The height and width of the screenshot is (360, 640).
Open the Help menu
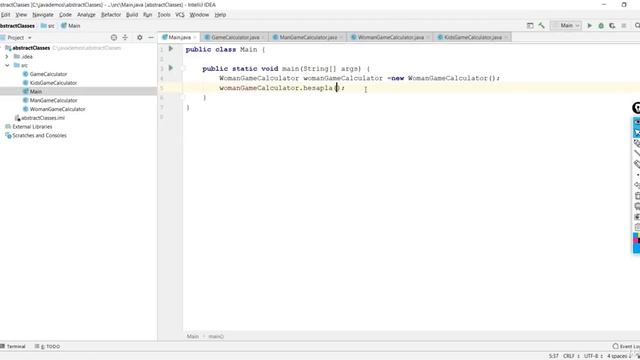pos(220,15)
